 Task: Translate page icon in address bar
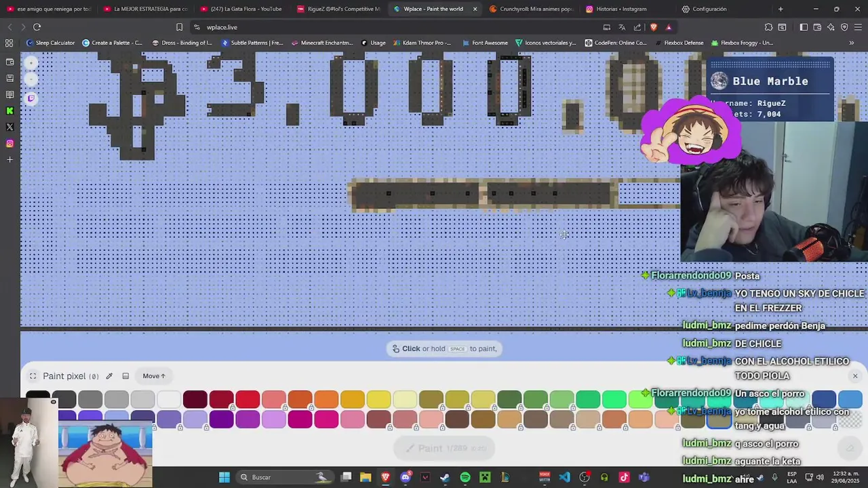622,27
